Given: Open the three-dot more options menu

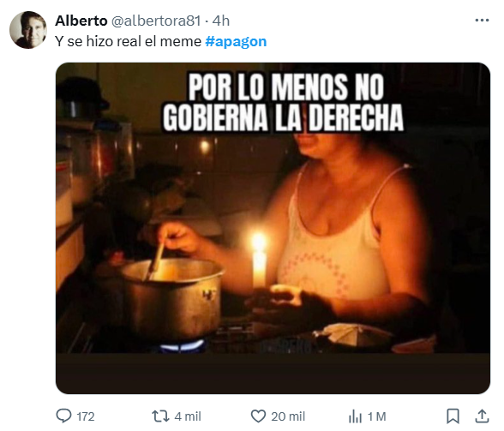Looking at the screenshot, I should [x=482, y=21].
